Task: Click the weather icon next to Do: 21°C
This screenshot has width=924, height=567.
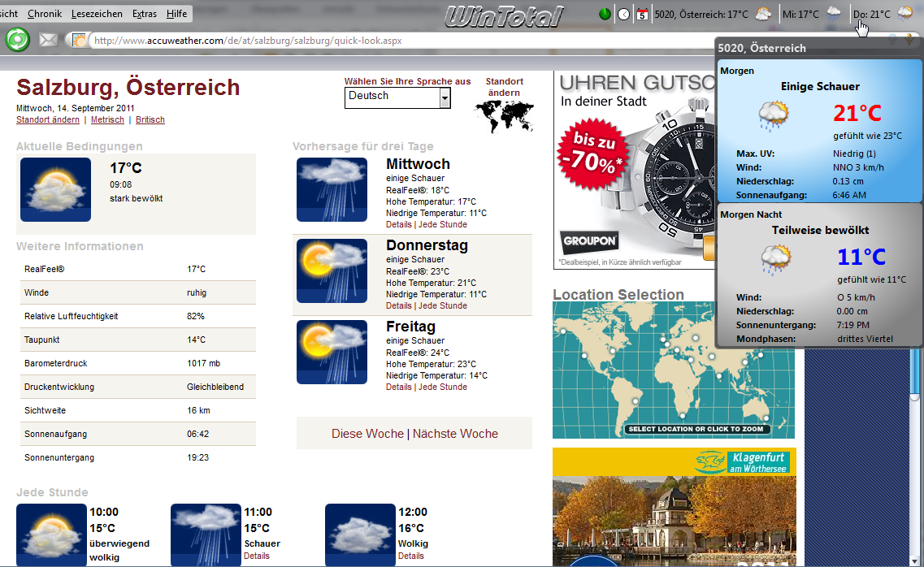Action: (905, 14)
